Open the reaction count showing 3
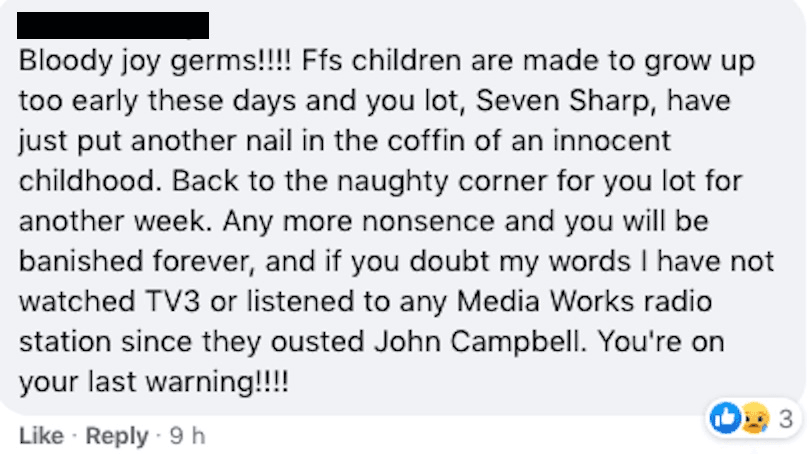The width and height of the screenshot is (810, 454). [786, 419]
